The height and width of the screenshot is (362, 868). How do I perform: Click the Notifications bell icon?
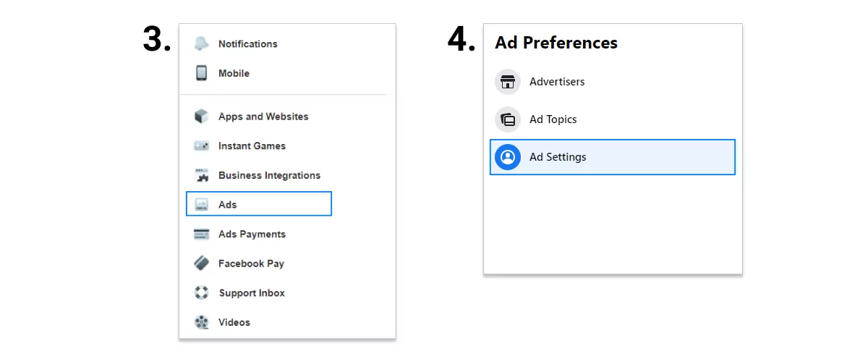pyautogui.click(x=202, y=44)
